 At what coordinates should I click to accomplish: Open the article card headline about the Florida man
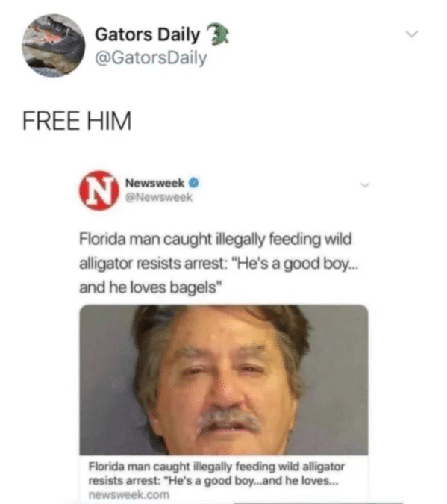(x=216, y=473)
